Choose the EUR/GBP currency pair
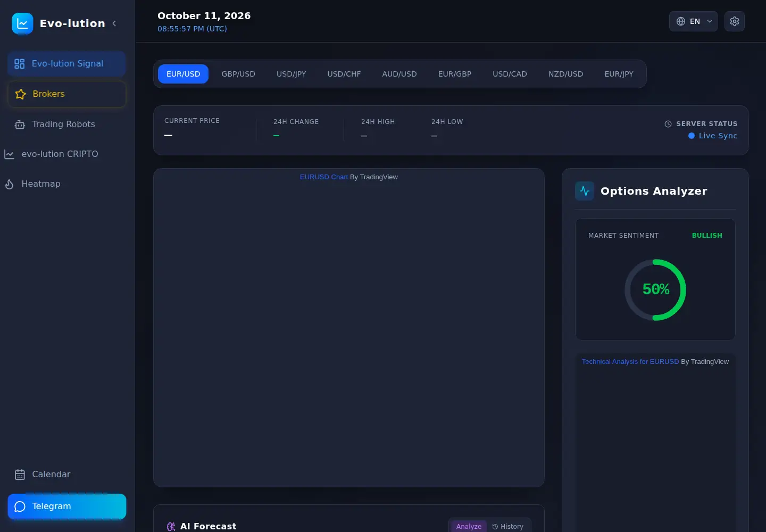 pos(455,74)
